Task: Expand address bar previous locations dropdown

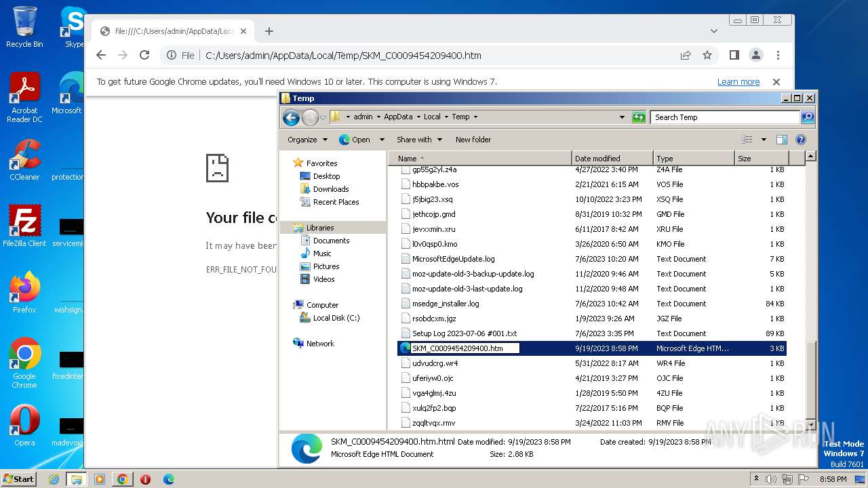Action: [x=622, y=117]
